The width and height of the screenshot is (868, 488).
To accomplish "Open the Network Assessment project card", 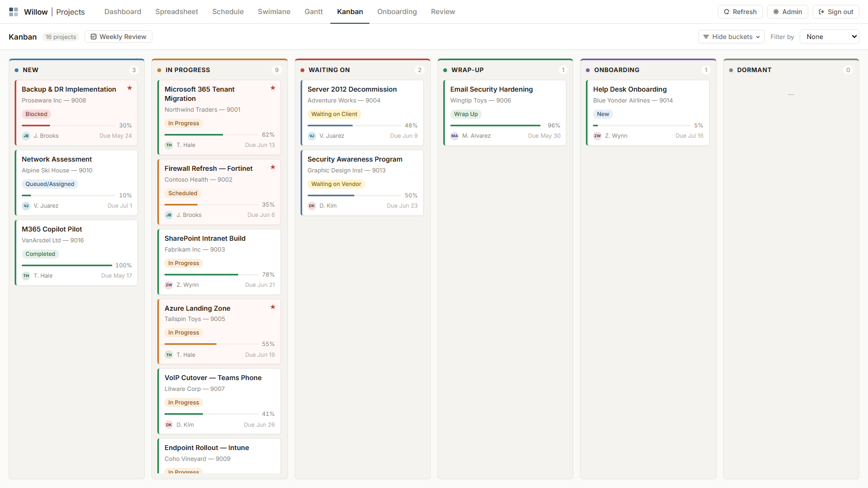I will pos(76,183).
